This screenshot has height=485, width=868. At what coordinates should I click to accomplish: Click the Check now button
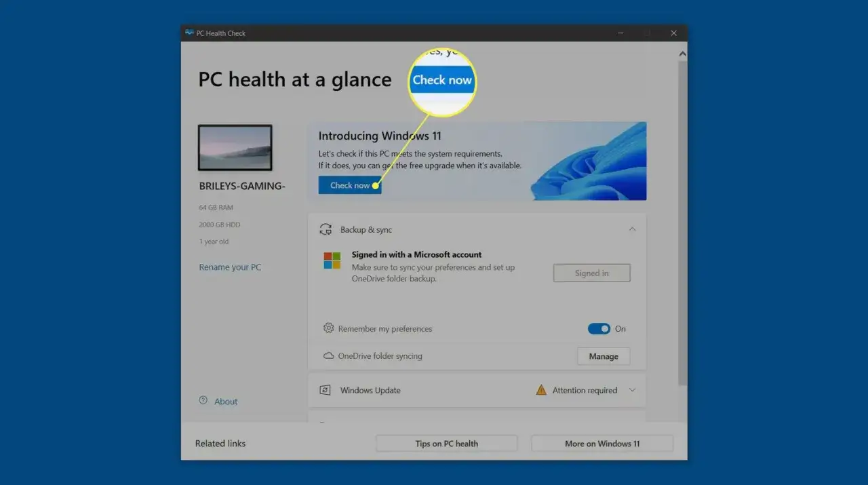350,185
